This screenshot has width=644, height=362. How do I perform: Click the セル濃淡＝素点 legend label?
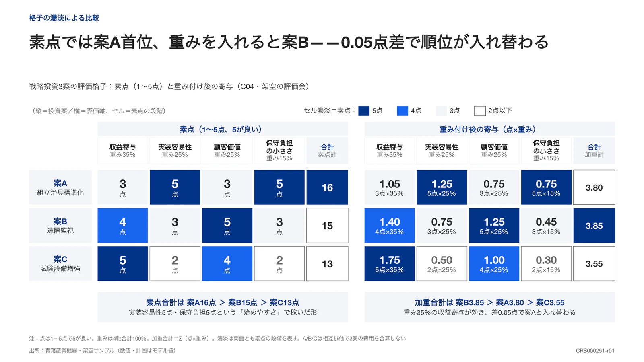pos(330,111)
